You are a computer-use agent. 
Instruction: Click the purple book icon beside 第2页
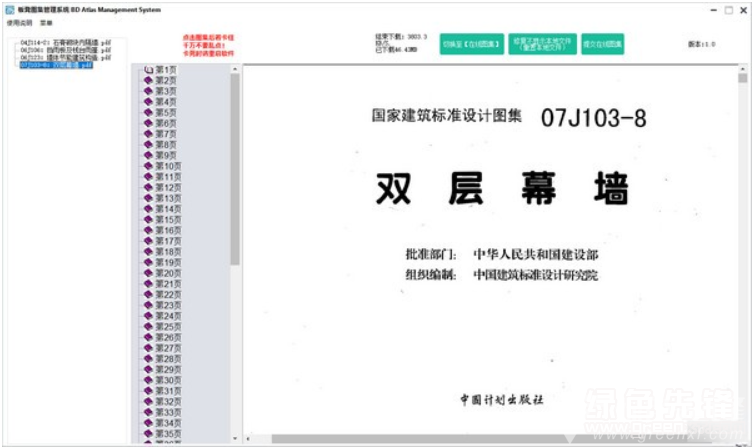click(x=149, y=80)
